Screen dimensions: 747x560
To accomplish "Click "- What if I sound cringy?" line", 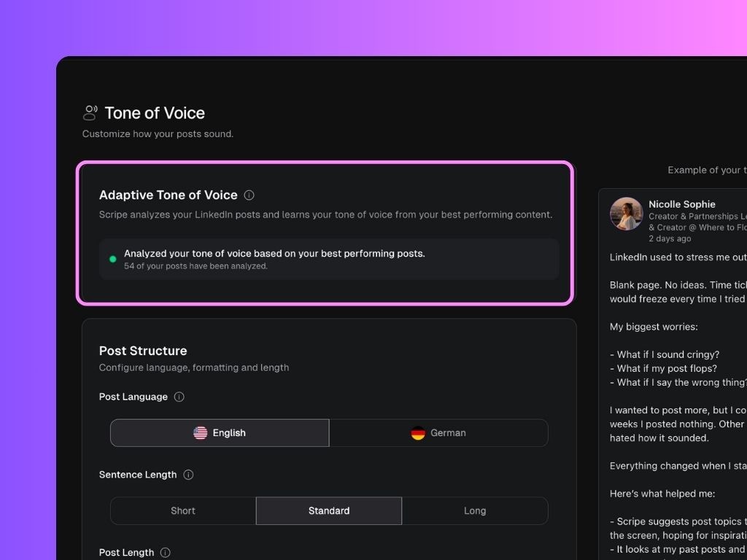I will pos(665,355).
